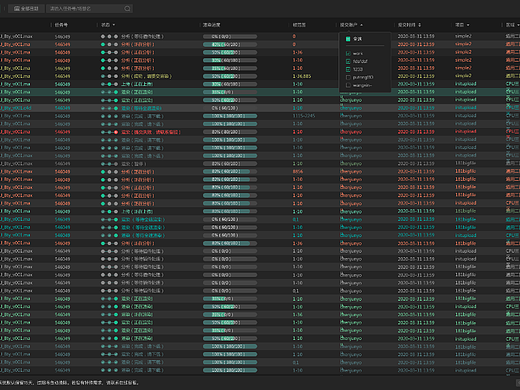Click the submit time in the red failed row
The height and width of the screenshot is (390, 520).
(416, 132)
